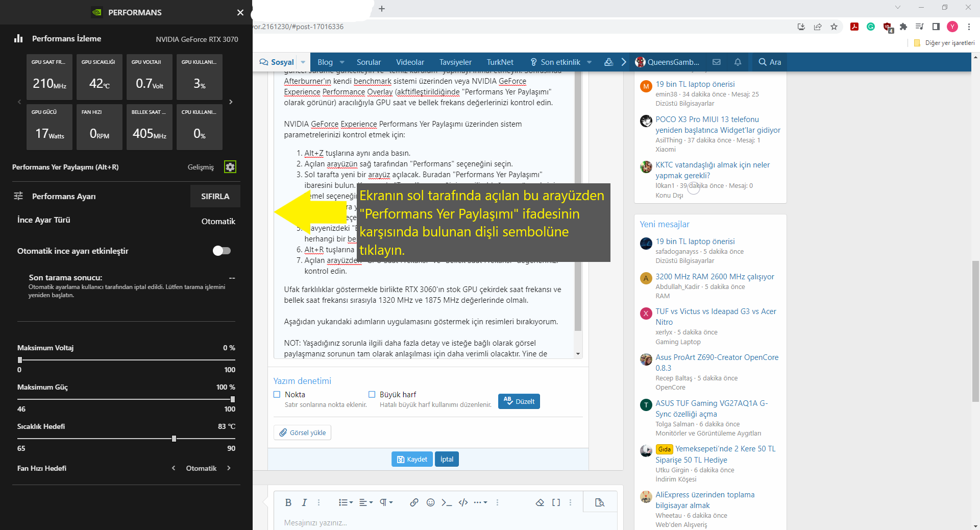Image resolution: width=980 pixels, height=530 pixels.
Task: Toggle Otomatik ince ayarı etkinleştir switch
Action: click(x=222, y=251)
